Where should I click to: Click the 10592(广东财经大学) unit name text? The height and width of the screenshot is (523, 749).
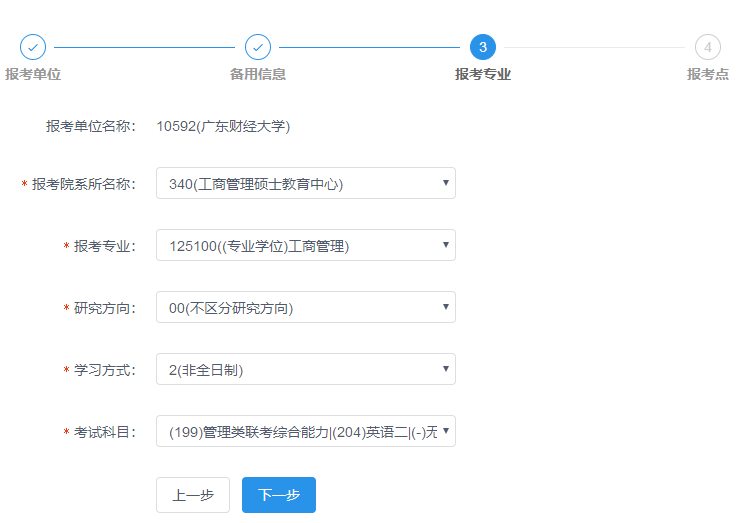coord(223,126)
